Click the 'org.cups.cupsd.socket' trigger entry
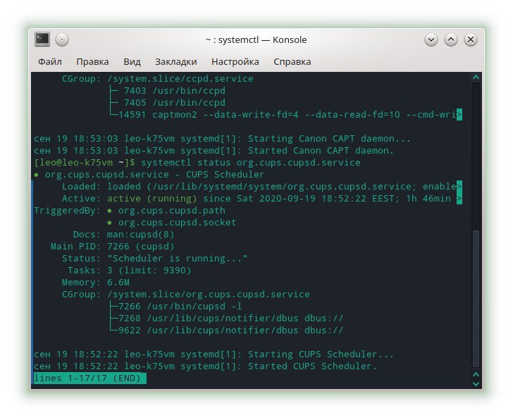Image resolution: width=513 pixels, height=420 pixels. pyautogui.click(x=177, y=223)
